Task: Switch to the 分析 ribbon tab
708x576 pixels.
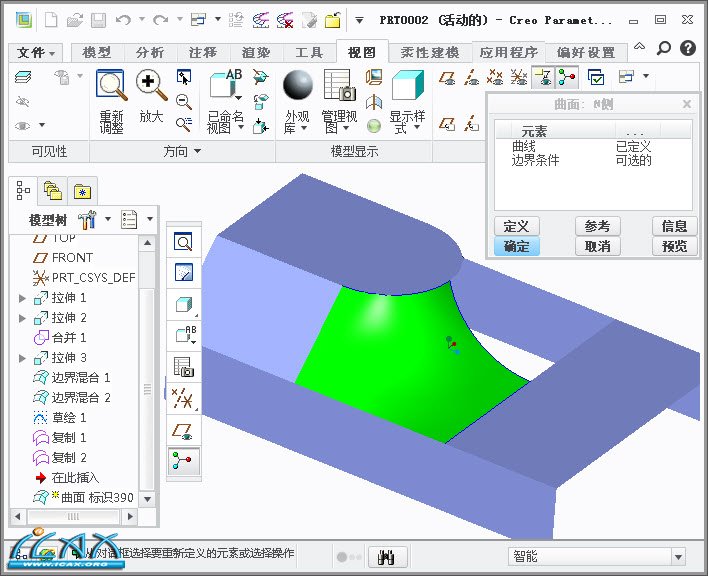Action: [150, 53]
